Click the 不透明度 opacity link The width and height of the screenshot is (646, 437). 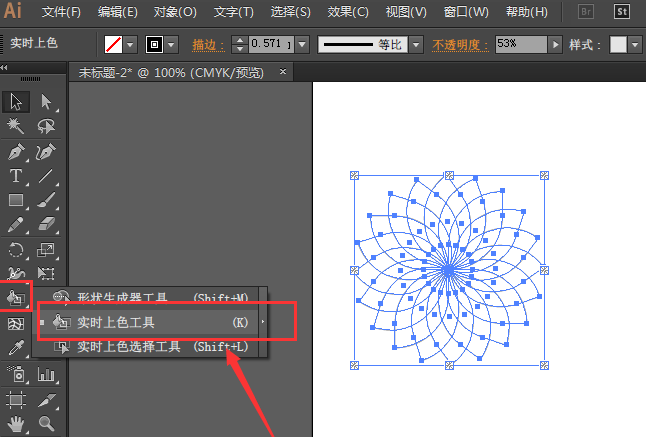[461, 45]
